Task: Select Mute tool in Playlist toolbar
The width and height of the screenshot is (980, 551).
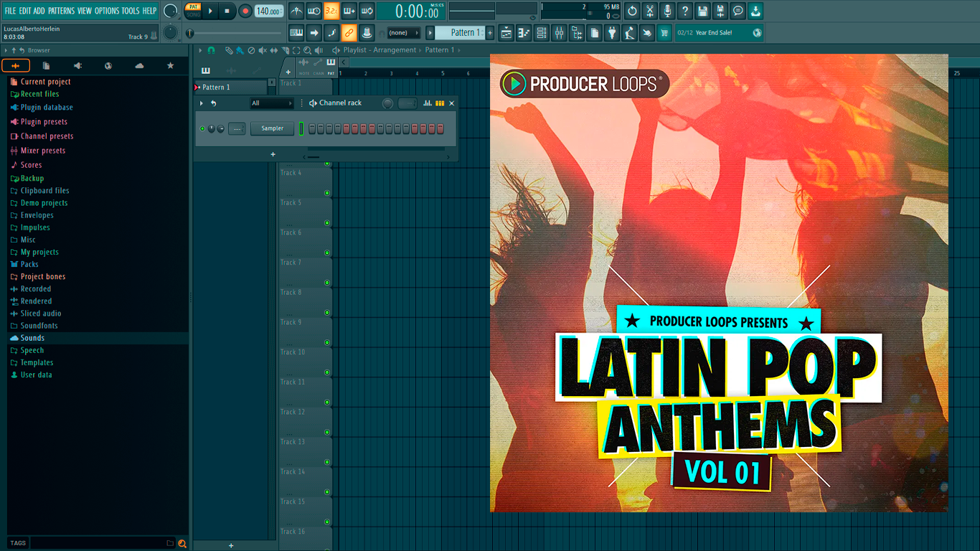Action: coord(262,50)
